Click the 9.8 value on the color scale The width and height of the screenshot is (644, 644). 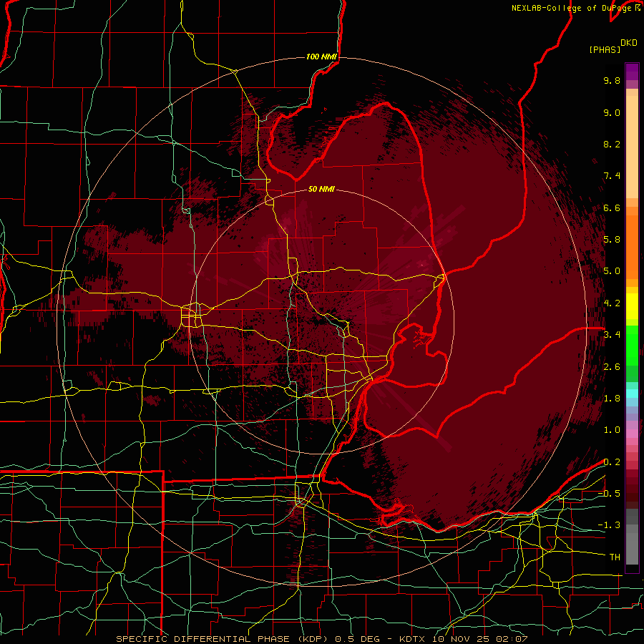tap(612, 80)
